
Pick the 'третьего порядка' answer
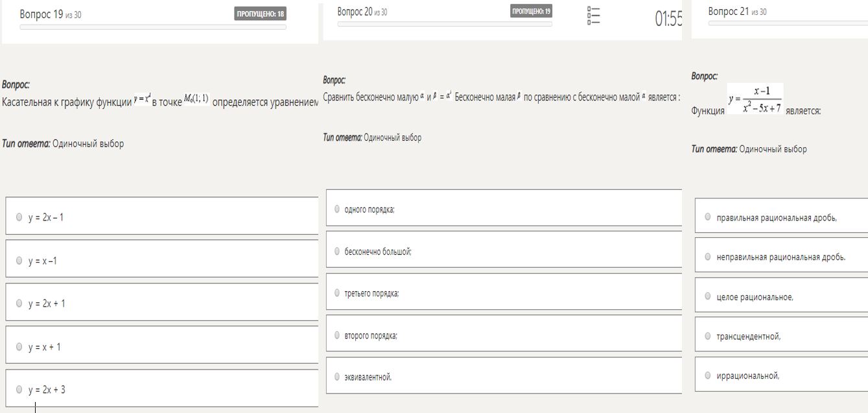[337, 293]
